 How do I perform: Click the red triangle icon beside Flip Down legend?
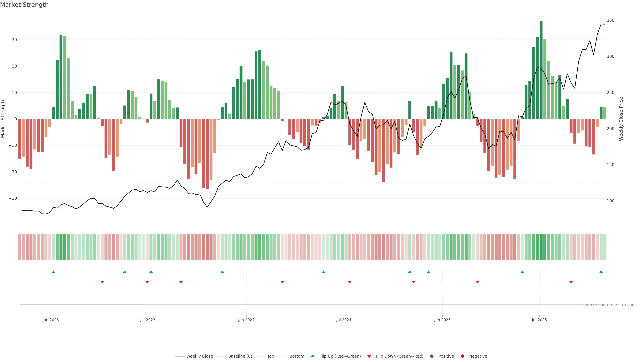point(369,356)
